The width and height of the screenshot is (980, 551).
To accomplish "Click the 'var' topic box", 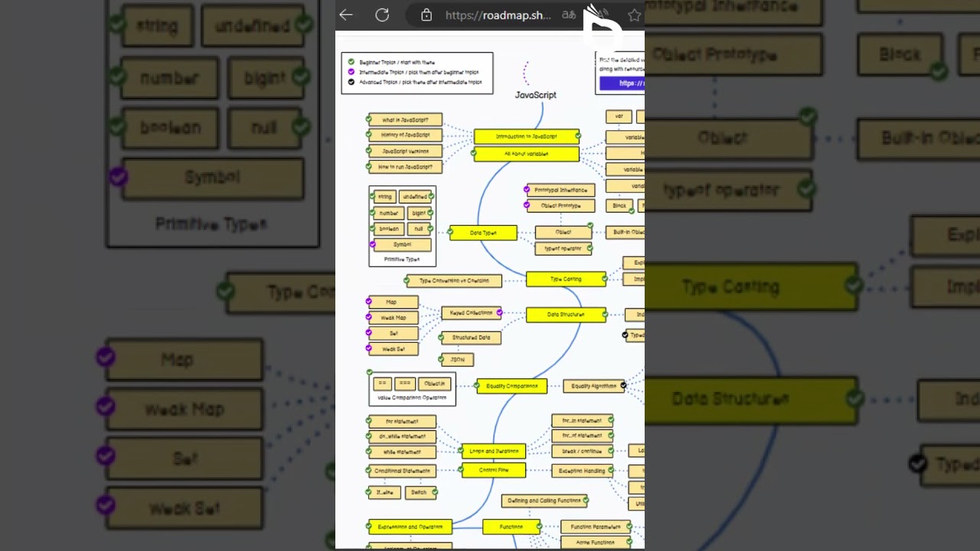I will point(619,116).
